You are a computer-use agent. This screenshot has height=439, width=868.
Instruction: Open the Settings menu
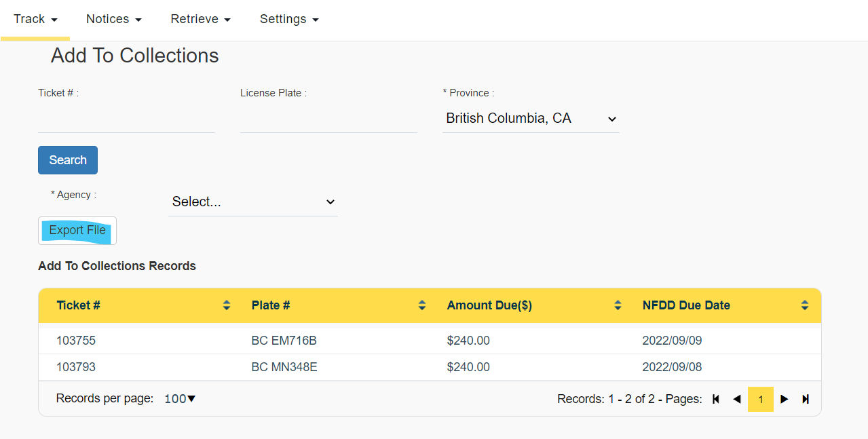(289, 19)
